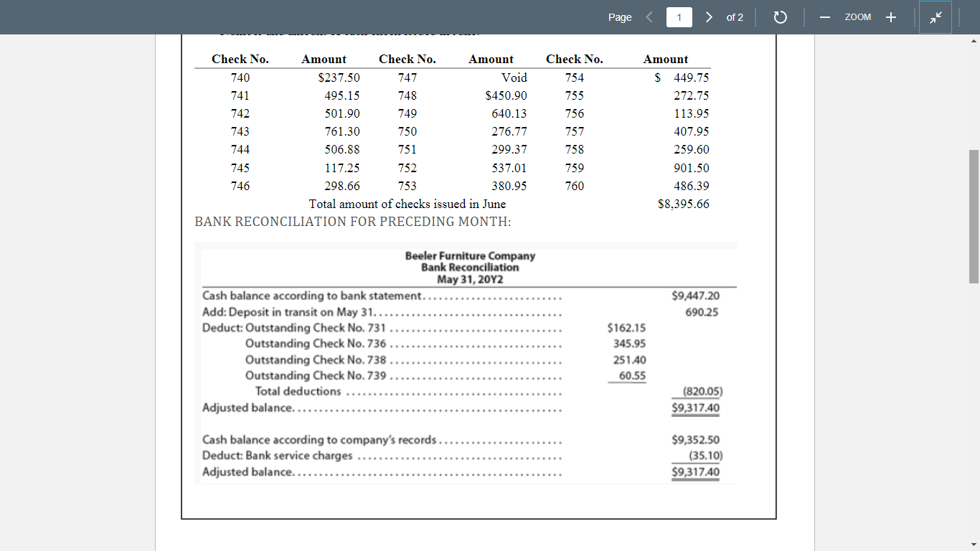Rotate the document with the rotate icon

click(x=781, y=17)
